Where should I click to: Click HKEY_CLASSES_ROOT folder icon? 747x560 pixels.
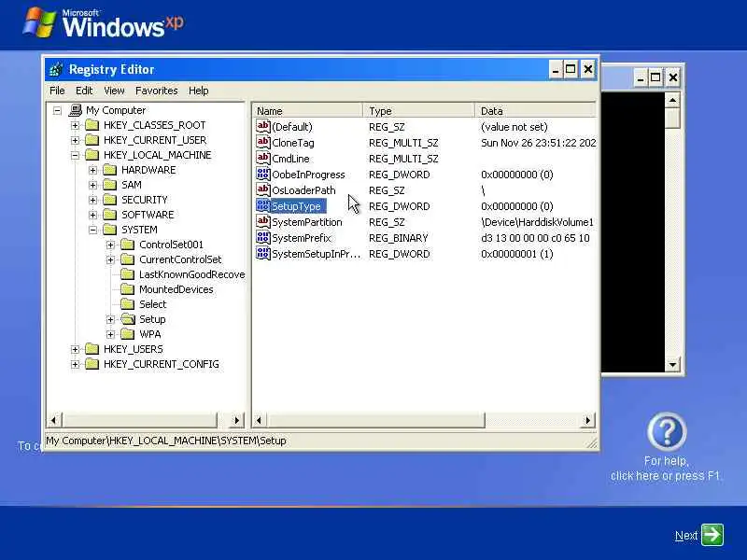coord(92,125)
